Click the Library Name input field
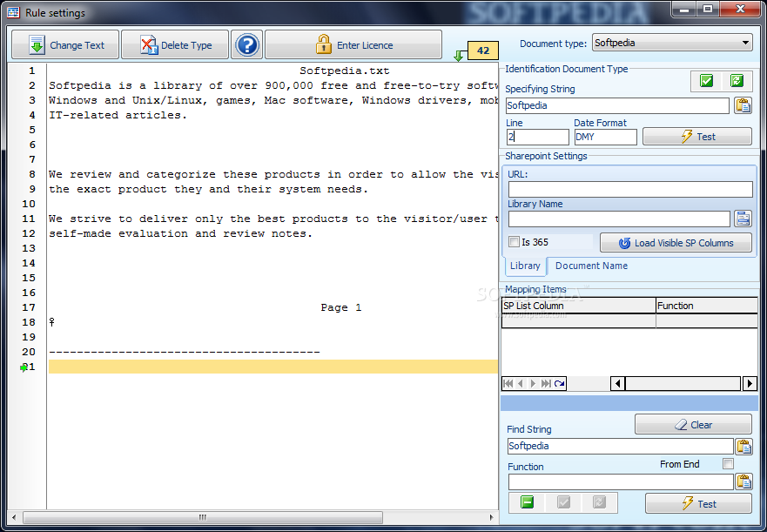Viewport: 767px width, 532px height. pos(619,219)
